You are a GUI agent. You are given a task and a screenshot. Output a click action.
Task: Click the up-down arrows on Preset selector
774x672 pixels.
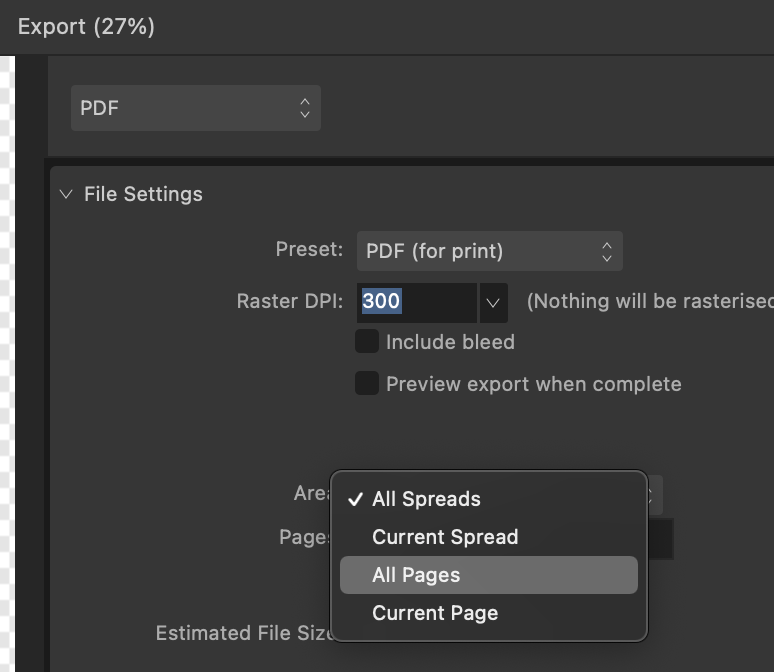pyautogui.click(x=607, y=251)
